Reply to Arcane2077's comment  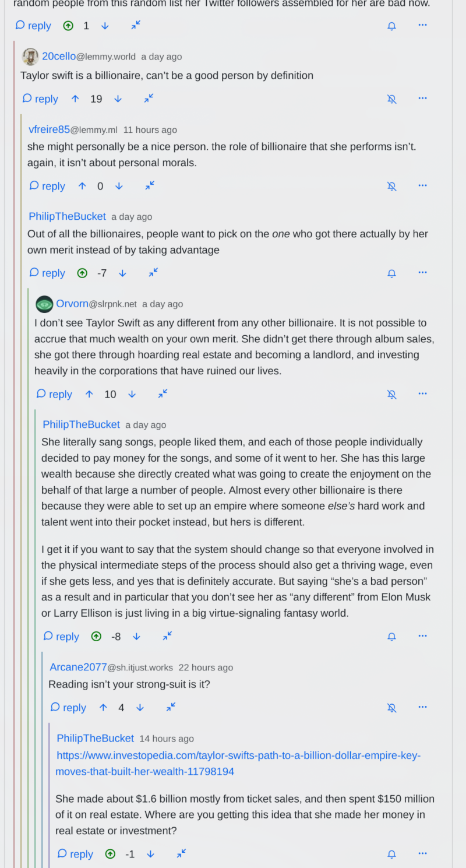point(68,707)
